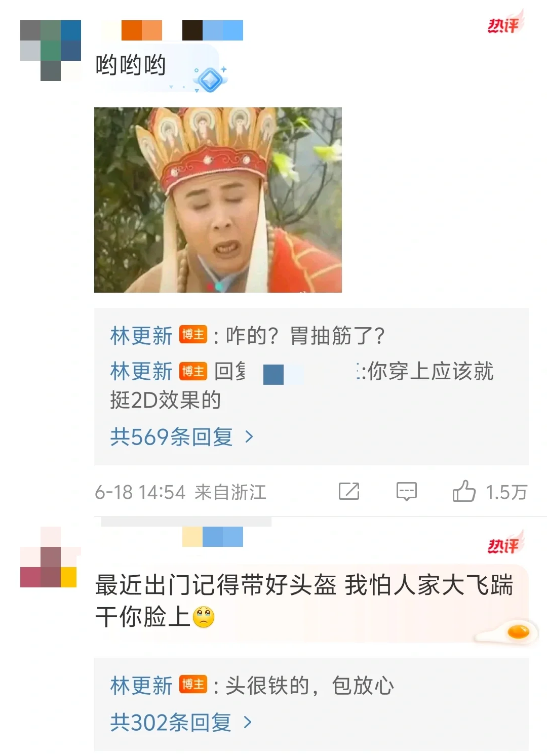The width and height of the screenshot is (547, 756).
Task: Tap the blue diamond badge beside 哟哟哟
Action: [x=210, y=78]
